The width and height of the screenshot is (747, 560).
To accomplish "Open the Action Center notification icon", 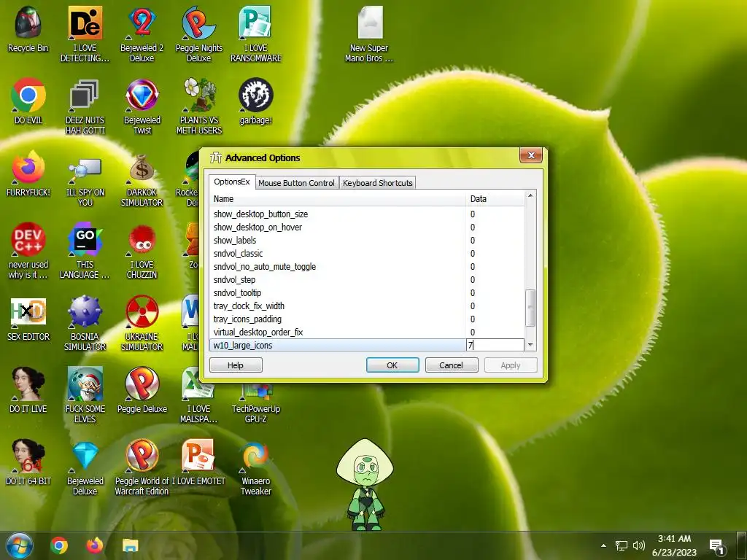I will (717, 547).
